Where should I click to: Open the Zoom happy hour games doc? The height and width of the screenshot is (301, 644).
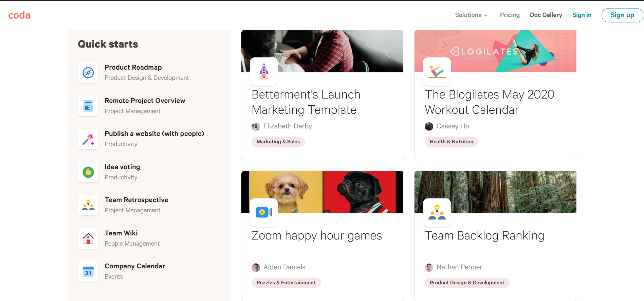click(317, 235)
